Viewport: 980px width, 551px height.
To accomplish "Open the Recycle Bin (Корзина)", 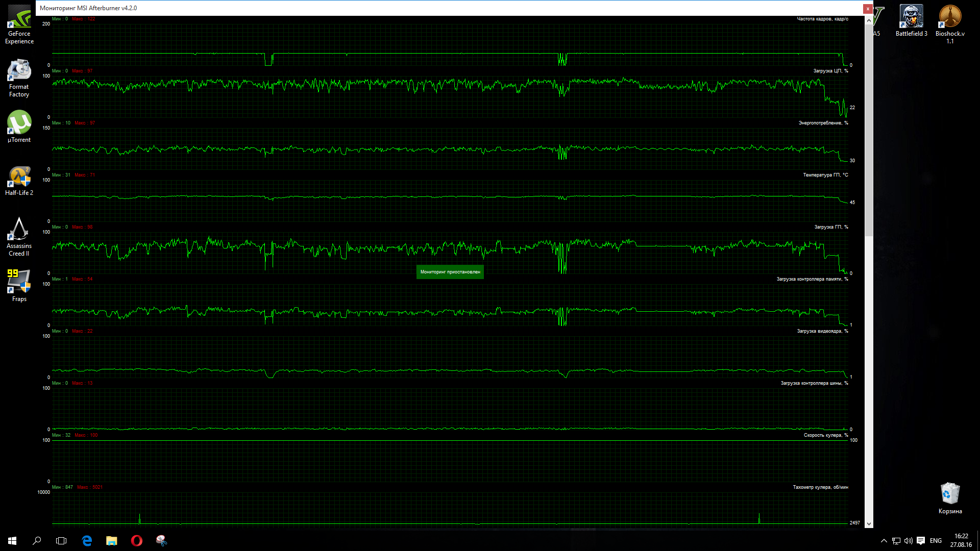I will click(950, 494).
